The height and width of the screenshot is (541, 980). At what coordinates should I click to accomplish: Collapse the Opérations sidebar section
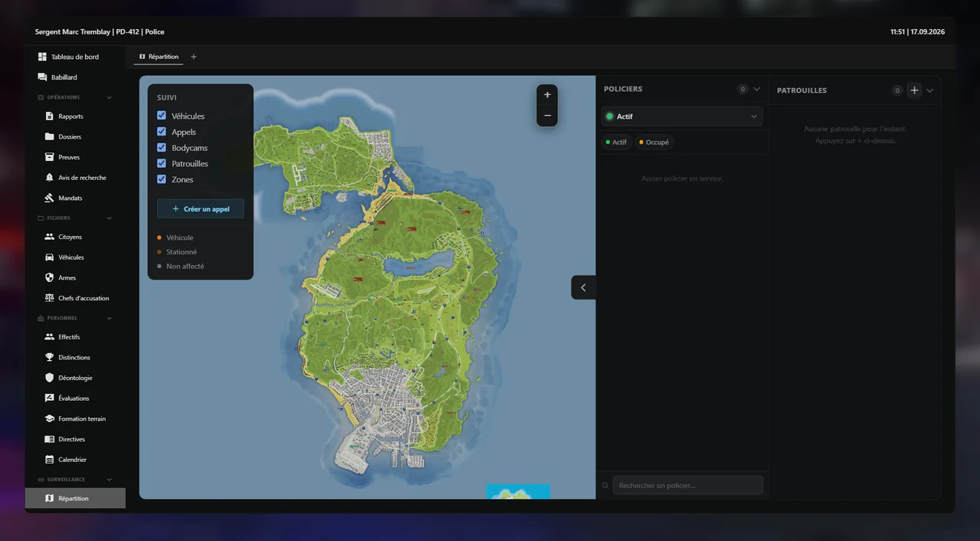click(x=109, y=97)
